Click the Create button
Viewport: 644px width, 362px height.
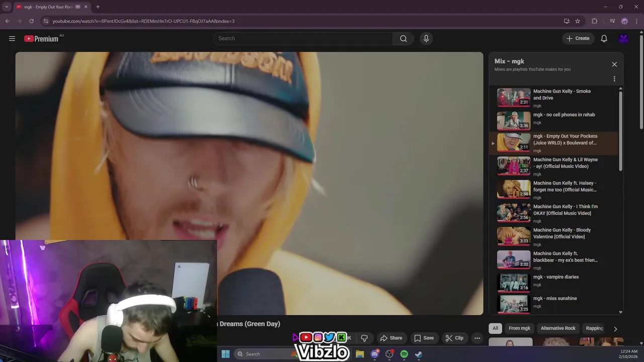click(578, 38)
